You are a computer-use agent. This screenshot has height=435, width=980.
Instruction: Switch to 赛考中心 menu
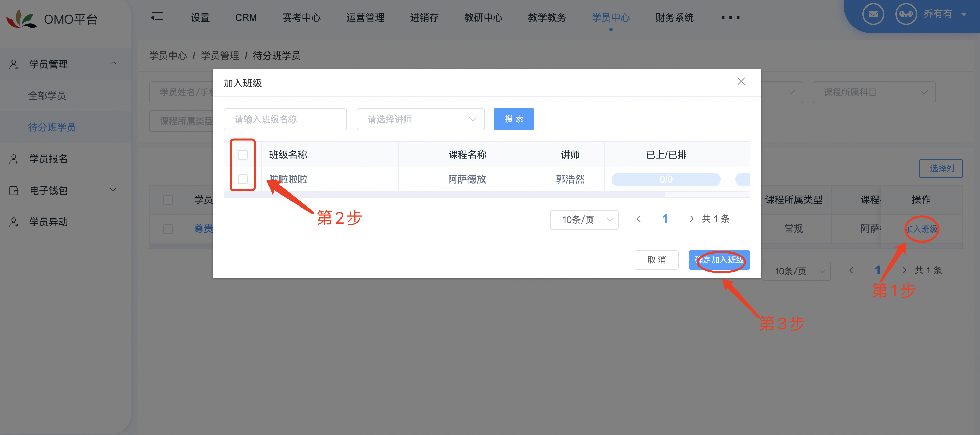301,17
